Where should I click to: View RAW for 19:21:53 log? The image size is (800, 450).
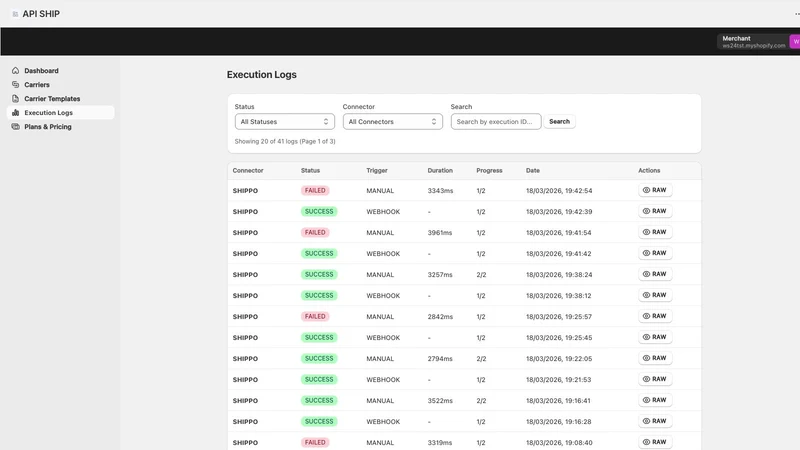(x=655, y=379)
